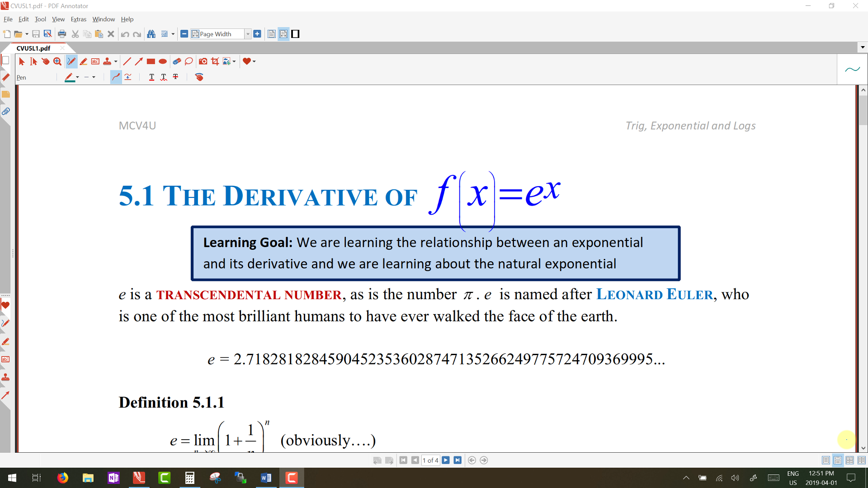868x488 pixels.
Task: Select the Stamp tool
Action: point(107,61)
